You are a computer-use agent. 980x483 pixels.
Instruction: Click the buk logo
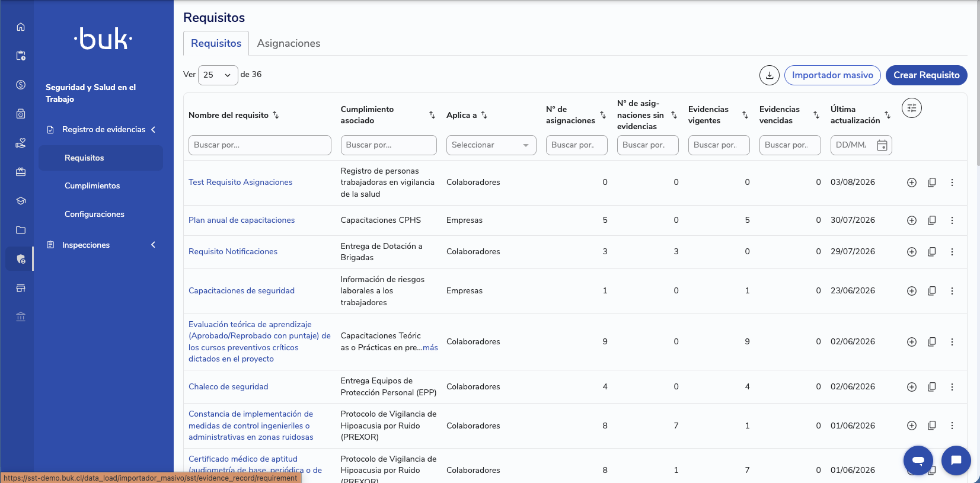point(103,39)
